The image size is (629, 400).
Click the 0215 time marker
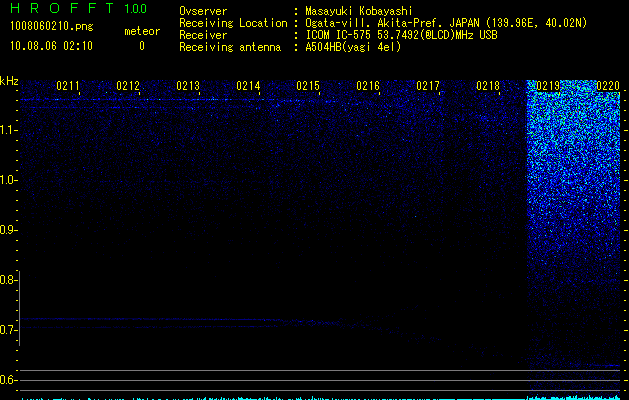308,86
